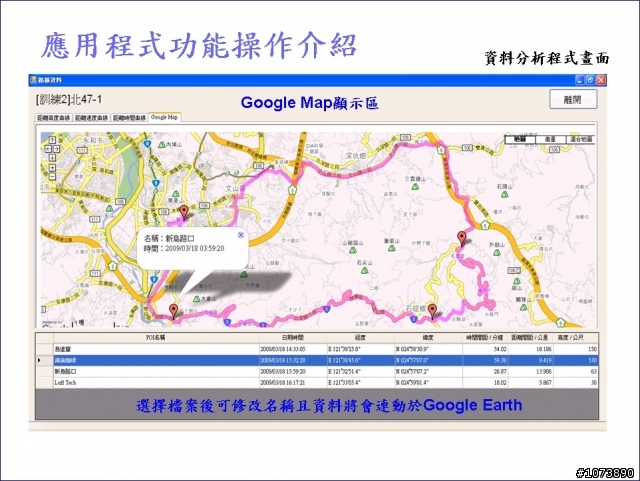Open the 距離速度曲線 tab
640x481 pixels.
pyautogui.click(x=91, y=118)
